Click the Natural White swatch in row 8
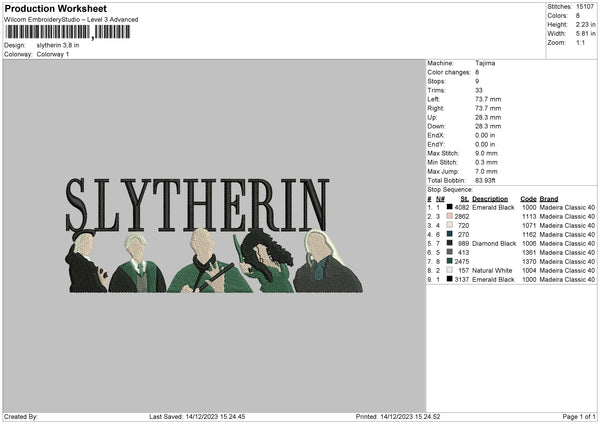 (450, 270)
